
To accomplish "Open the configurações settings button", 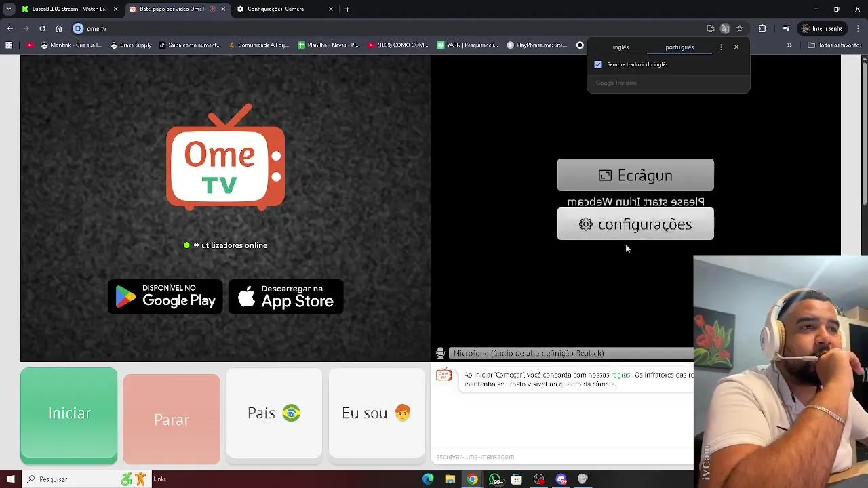I will coord(635,224).
